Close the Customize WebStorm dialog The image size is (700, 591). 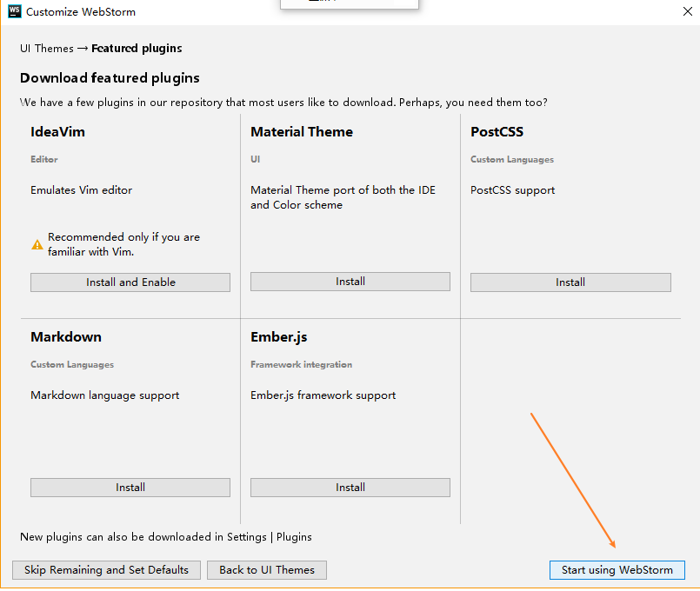tap(688, 11)
